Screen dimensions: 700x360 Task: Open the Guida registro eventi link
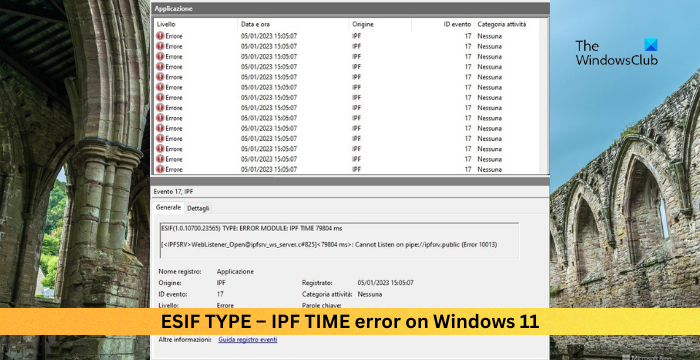[248, 339]
